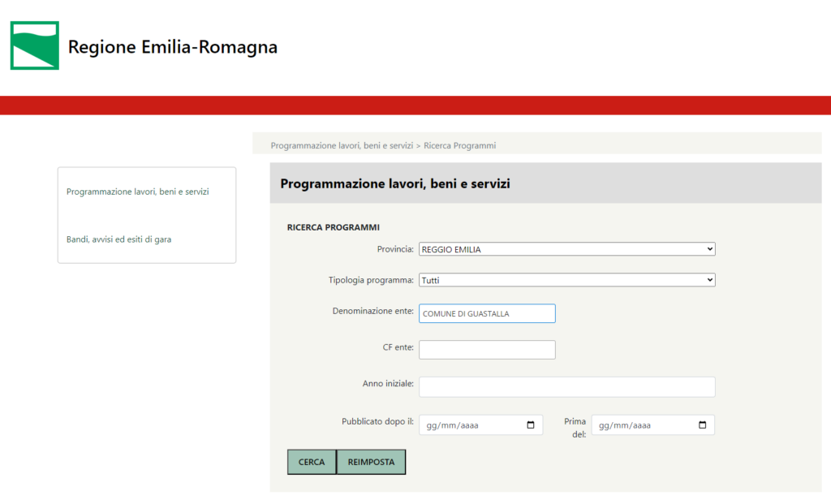Click breadcrumb Programmazione lavori, beni e servizi
Screen dimensions: 831x504
(x=342, y=146)
